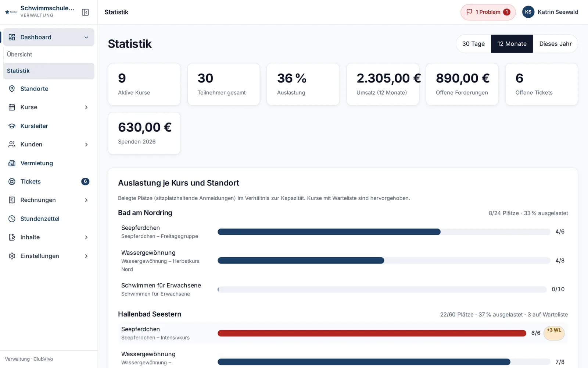Click the +3 WL waitlist badge

554,333
